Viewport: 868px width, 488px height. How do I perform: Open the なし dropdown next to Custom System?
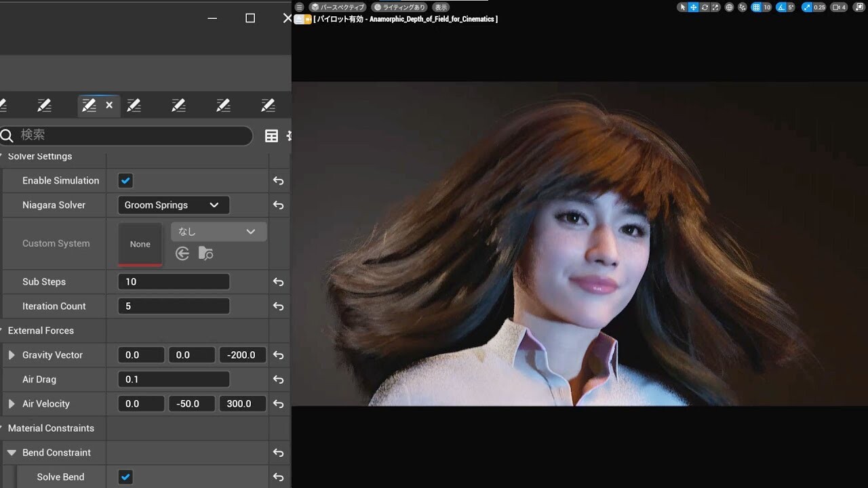point(218,231)
